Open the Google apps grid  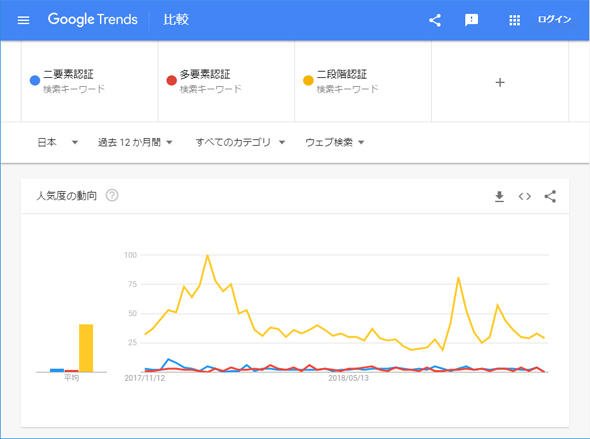514,20
